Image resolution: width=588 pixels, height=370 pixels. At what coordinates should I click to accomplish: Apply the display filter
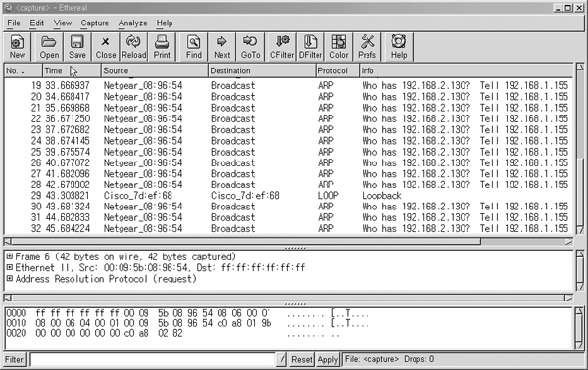[327, 360]
